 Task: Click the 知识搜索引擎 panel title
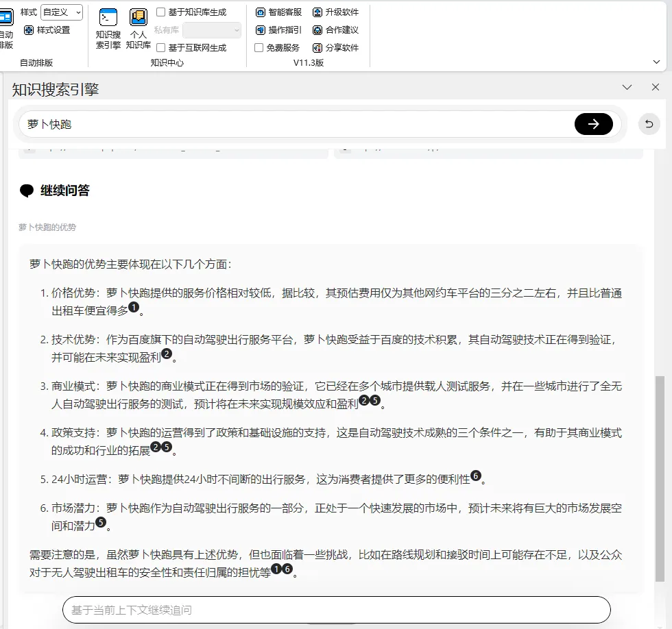(x=56, y=90)
